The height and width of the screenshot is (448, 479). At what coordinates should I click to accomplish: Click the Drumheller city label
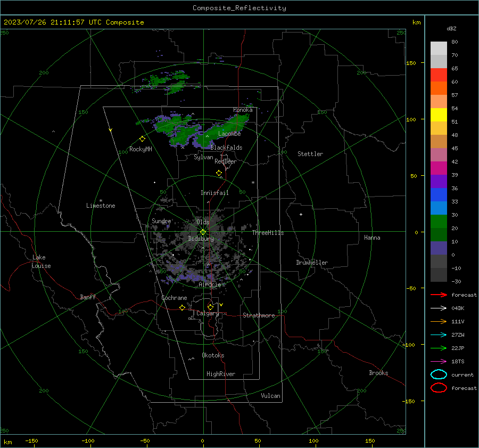[x=312, y=263]
